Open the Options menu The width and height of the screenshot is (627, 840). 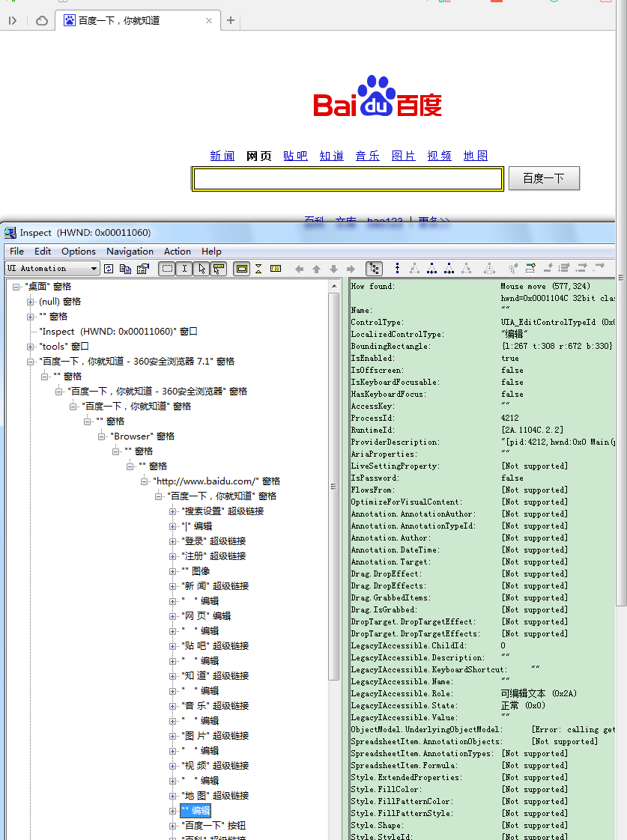[78, 252]
